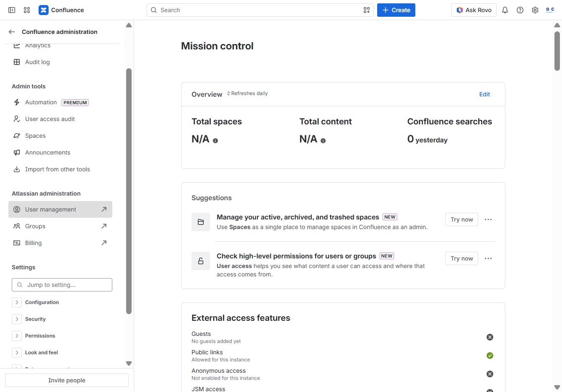The image size is (562, 392).
Task: Open the help question mark icon
Action: [520, 10]
